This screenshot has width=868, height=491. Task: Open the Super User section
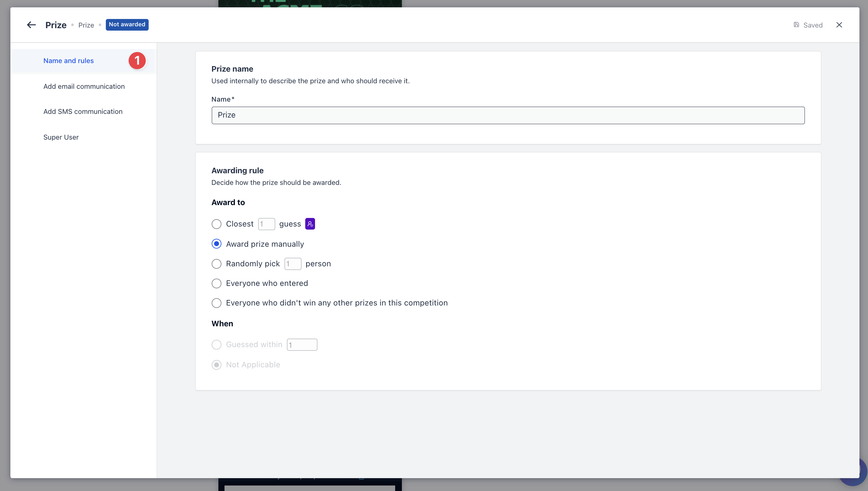(x=61, y=137)
